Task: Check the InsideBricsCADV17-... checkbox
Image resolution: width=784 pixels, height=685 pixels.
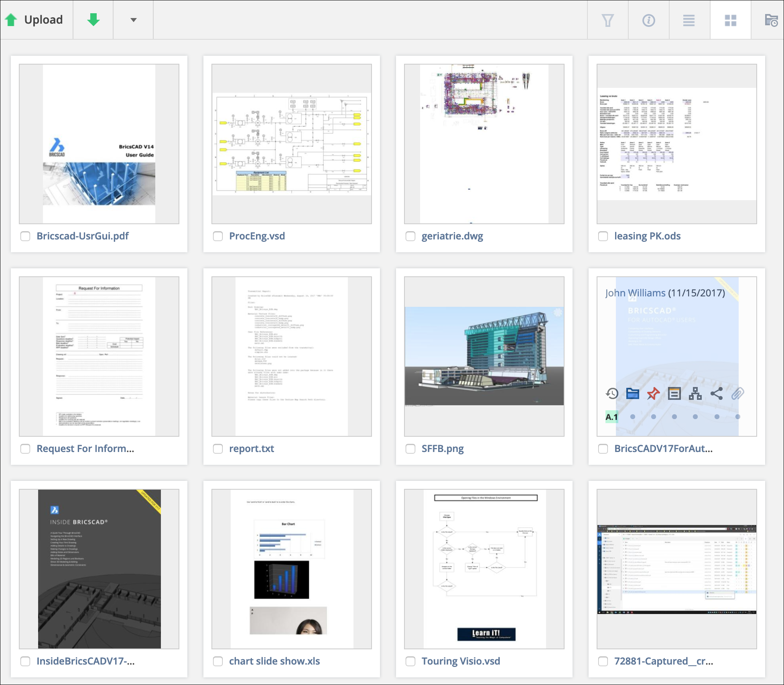Action: pyautogui.click(x=25, y=661)
